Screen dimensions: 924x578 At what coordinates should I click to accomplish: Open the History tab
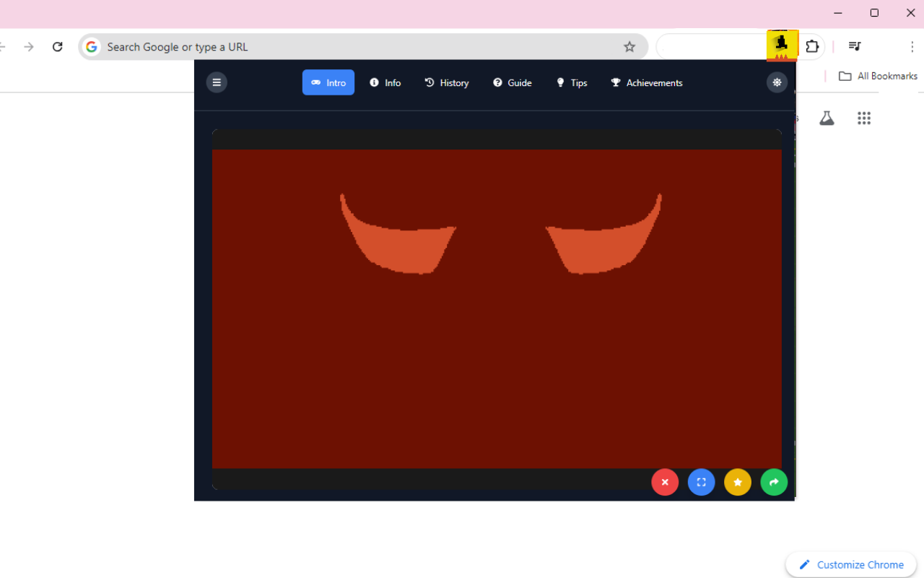(x=447, y=82)
